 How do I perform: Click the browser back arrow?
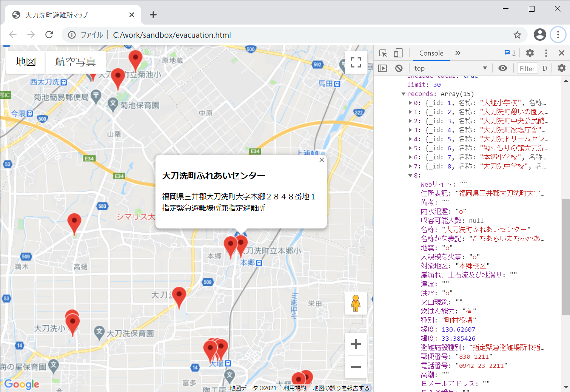[x=13, y=35]
